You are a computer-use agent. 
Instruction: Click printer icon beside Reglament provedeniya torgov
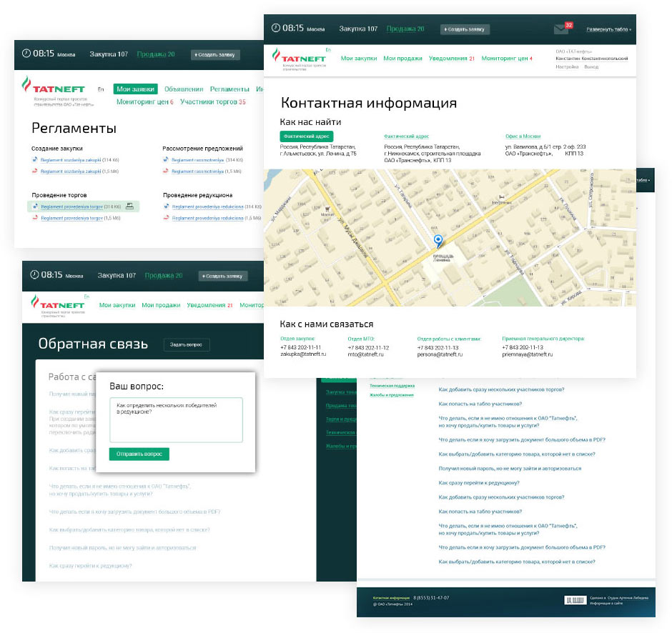coord(130,206)
